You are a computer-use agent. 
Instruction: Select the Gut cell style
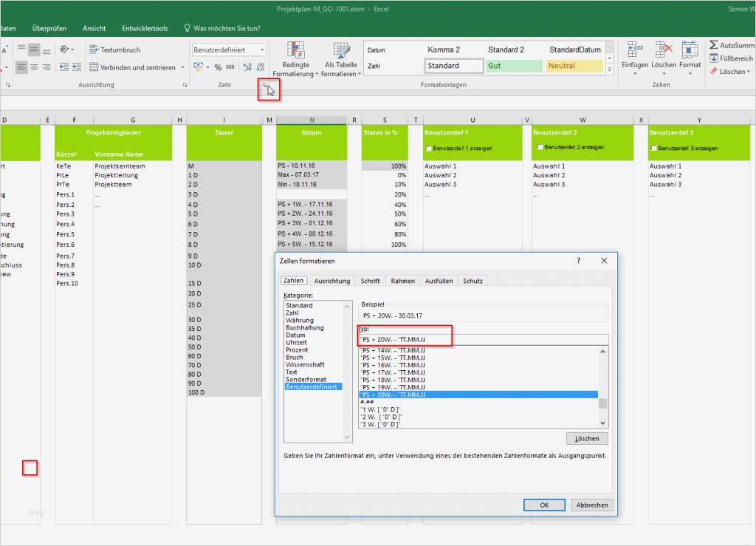[513, 66]
